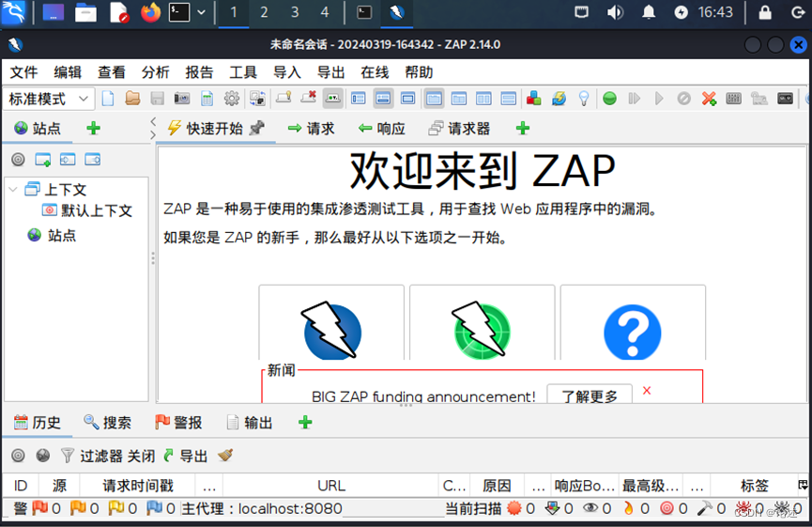Toggle scope target icon in History toolbar

tap(18, 456)
